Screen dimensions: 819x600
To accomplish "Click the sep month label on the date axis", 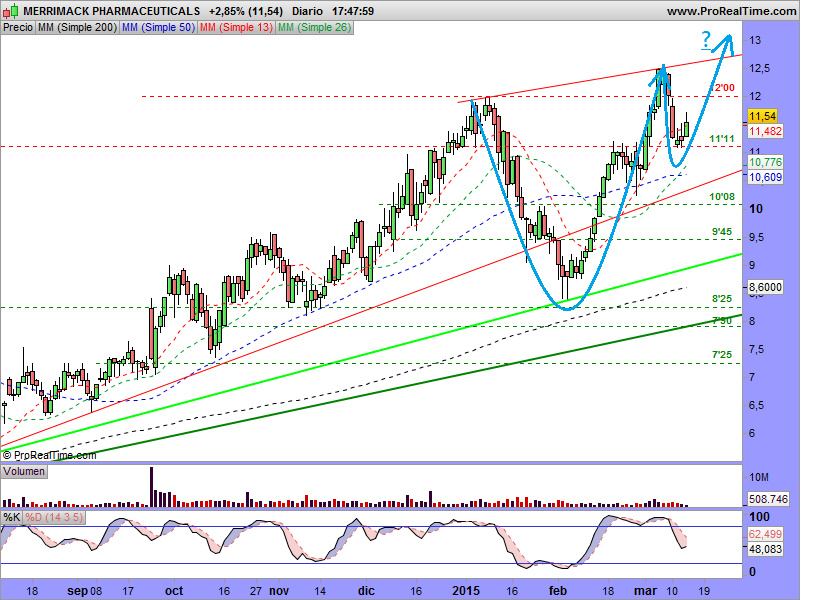I will pyautogui.click(x=77, y=591).
